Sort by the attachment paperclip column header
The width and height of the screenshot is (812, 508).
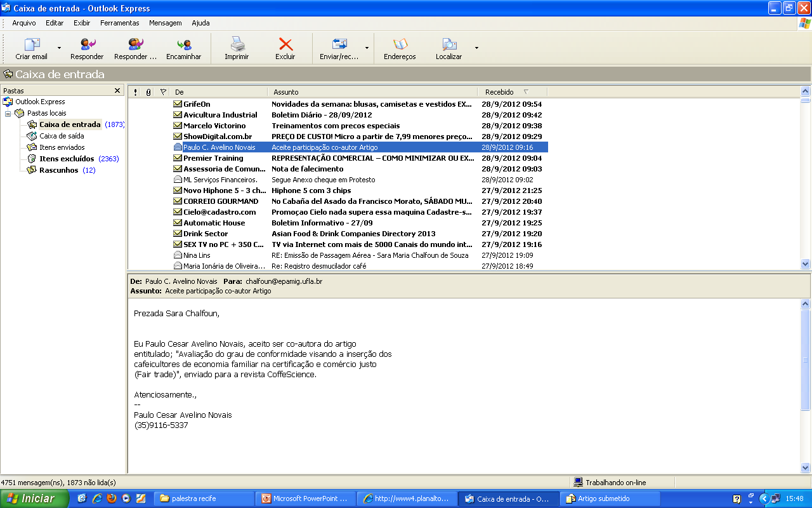[x=148, y=92]
